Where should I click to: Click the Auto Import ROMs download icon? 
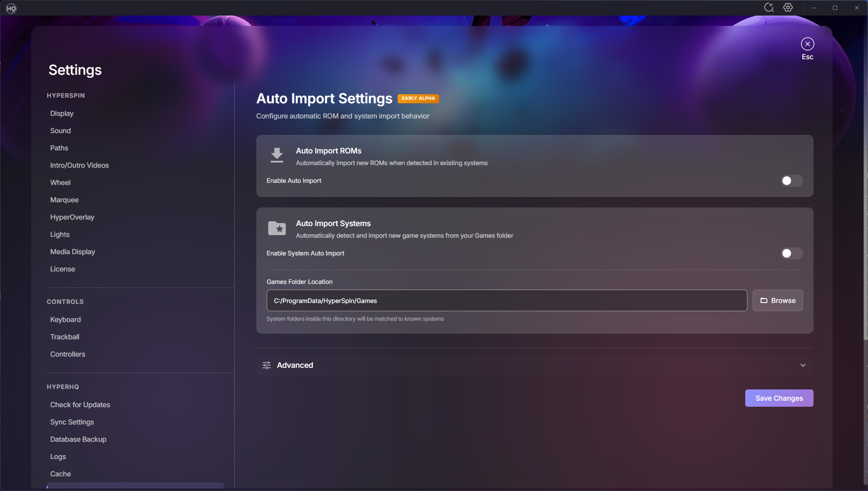277,155
